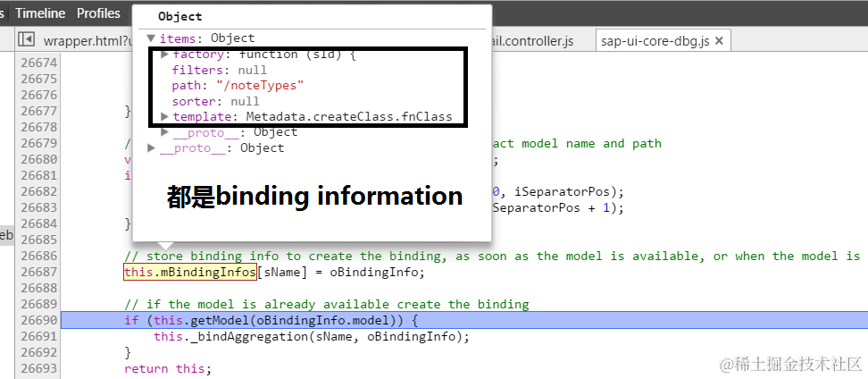The image size is (868, 379).
Task: Click the _bindAggregation call on line 26691
Action: click(x=312, y=336)
